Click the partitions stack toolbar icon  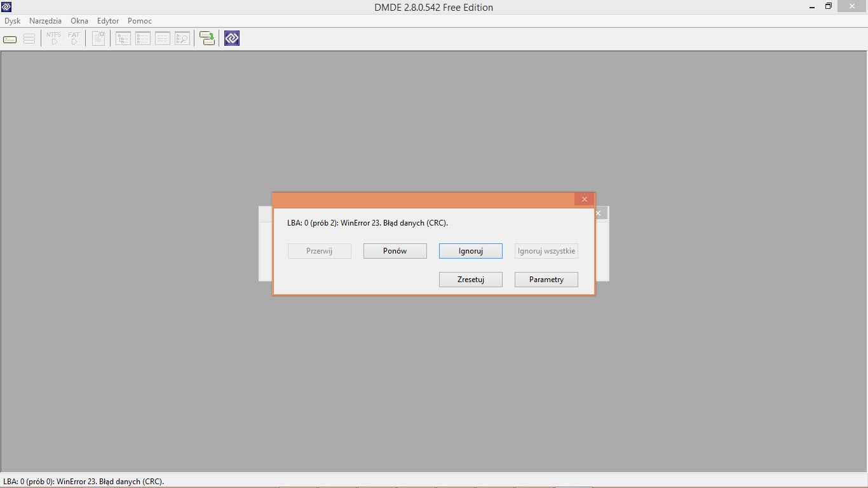tap(29, 39)
